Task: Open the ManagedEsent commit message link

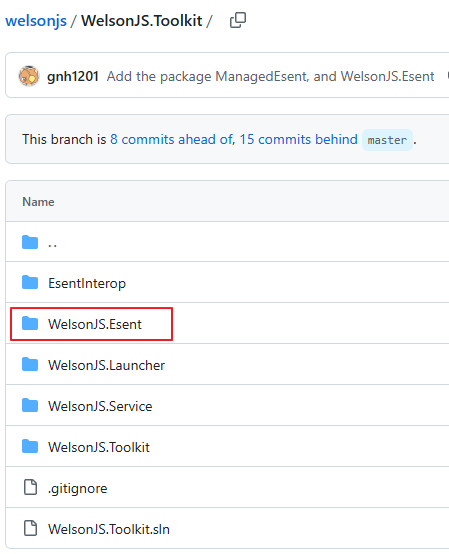Action: pyautogui.click(x=271, y=76)
